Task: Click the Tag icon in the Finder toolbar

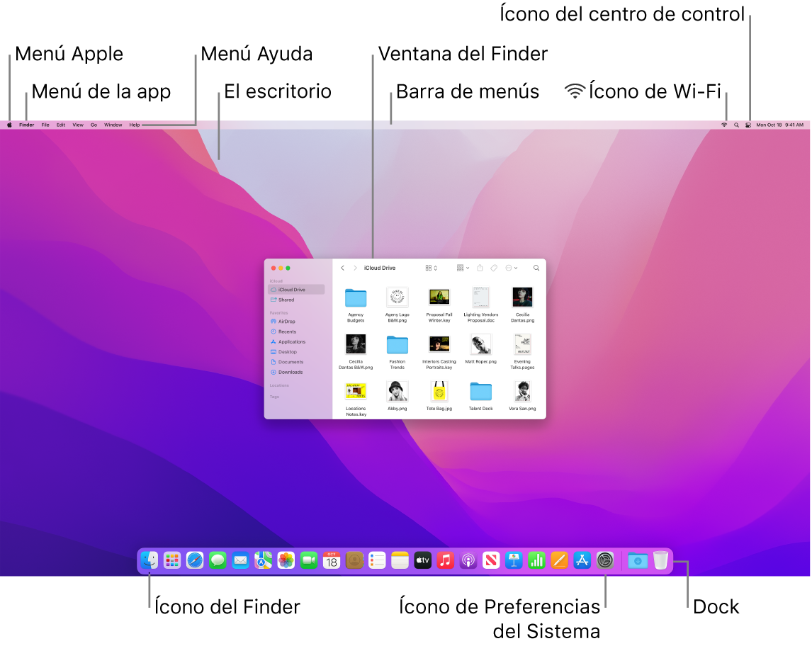Action: point(492,268)
